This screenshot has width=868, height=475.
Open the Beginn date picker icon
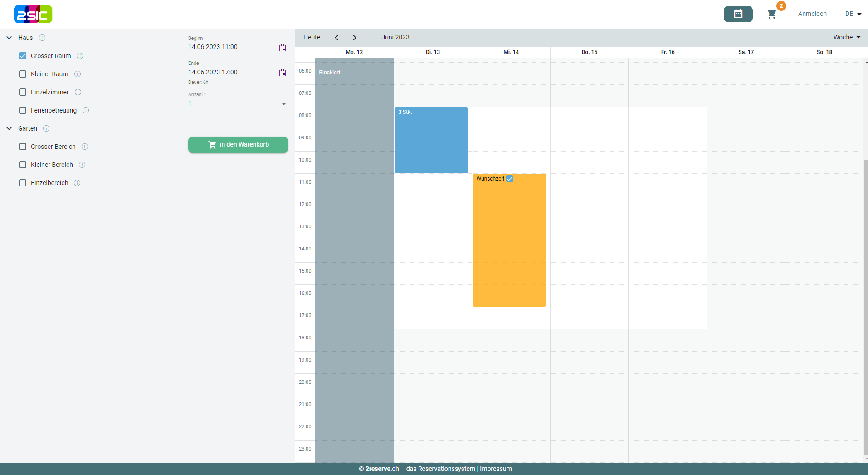pos(283,48)
